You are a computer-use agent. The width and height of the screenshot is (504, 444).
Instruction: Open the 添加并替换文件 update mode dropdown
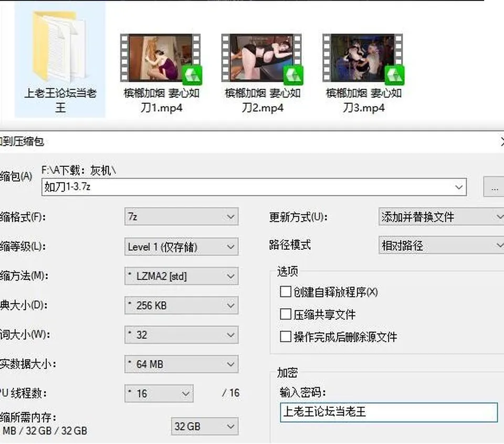[x=442, y=217]
